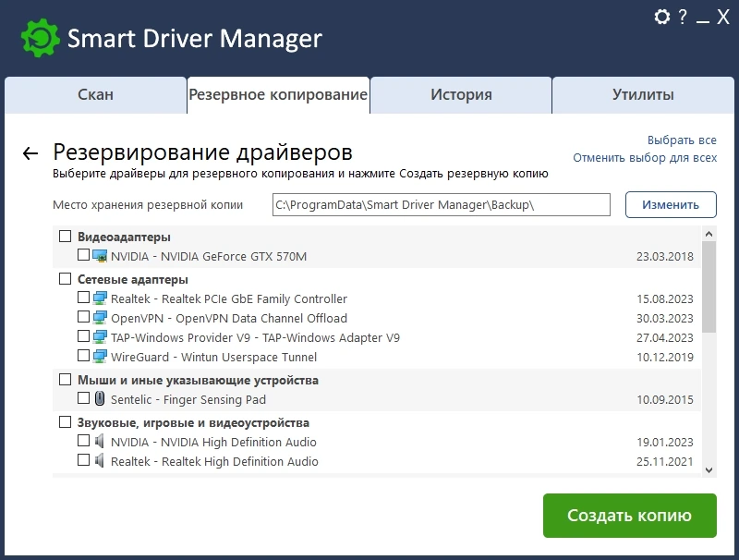Click the date 25.11.2021
Screen dimensions: 739x560
(x=664, y=461)
